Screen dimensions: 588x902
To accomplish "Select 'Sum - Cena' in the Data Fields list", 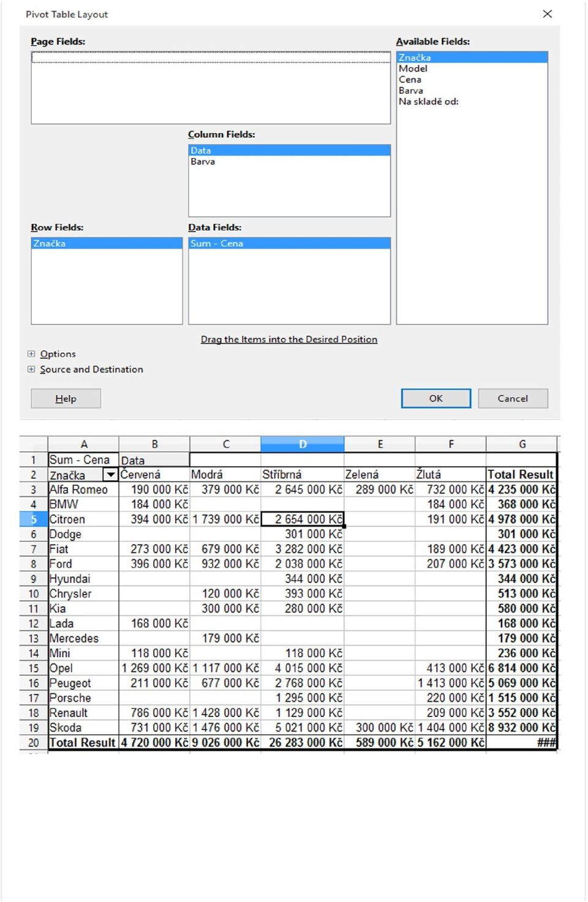I will (289, 244).
